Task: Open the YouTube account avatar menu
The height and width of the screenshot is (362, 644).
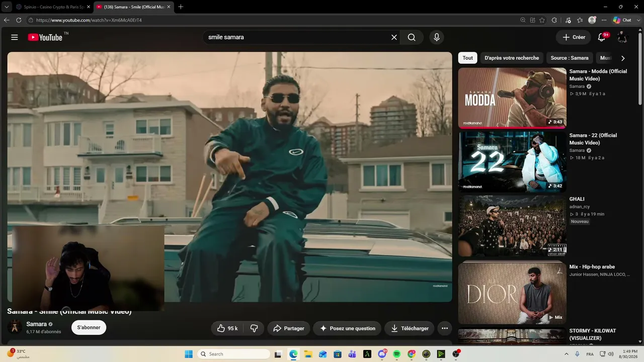Action: tap(622, 37)
